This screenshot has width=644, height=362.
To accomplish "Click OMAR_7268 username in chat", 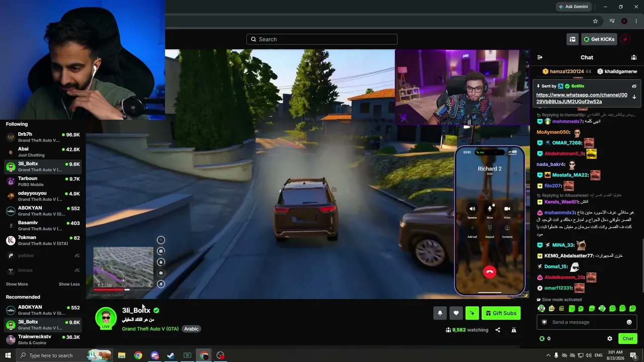I will (x=567, y=143).
